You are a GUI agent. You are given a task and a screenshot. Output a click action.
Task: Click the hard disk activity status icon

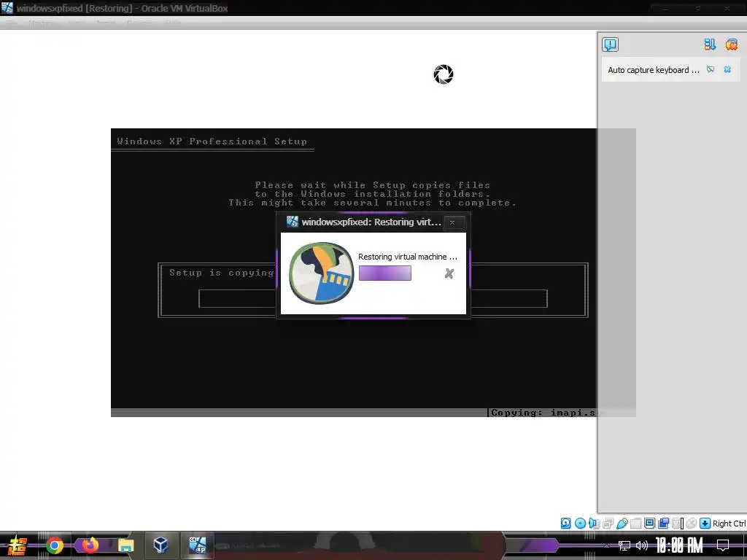pyautogui.click(x=565, y=524)
